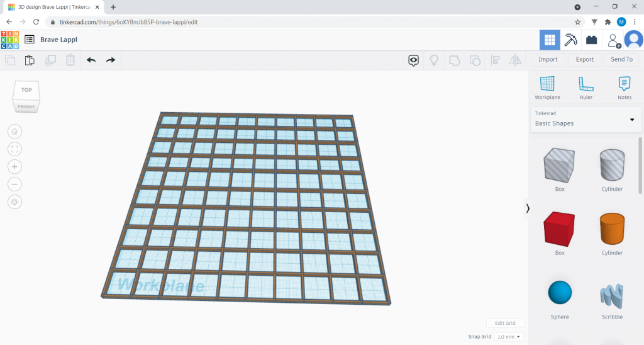Pick the red Box shape

pos(559,229)
